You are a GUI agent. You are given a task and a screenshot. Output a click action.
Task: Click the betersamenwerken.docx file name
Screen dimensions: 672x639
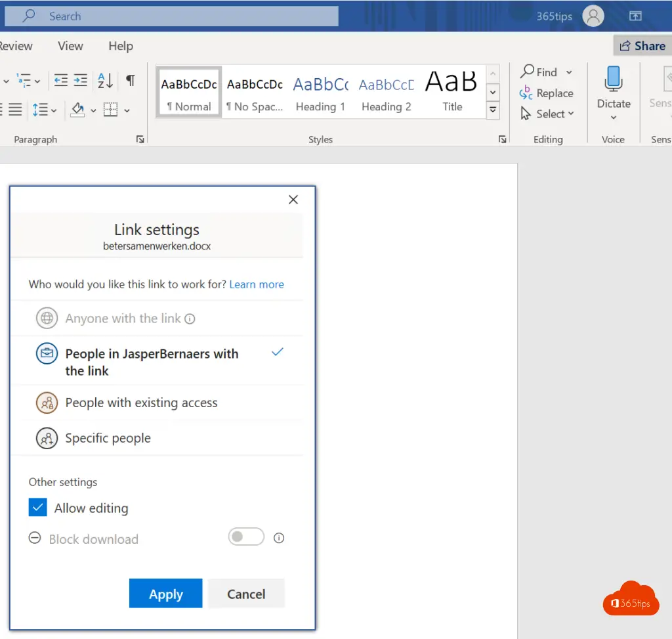157,246
